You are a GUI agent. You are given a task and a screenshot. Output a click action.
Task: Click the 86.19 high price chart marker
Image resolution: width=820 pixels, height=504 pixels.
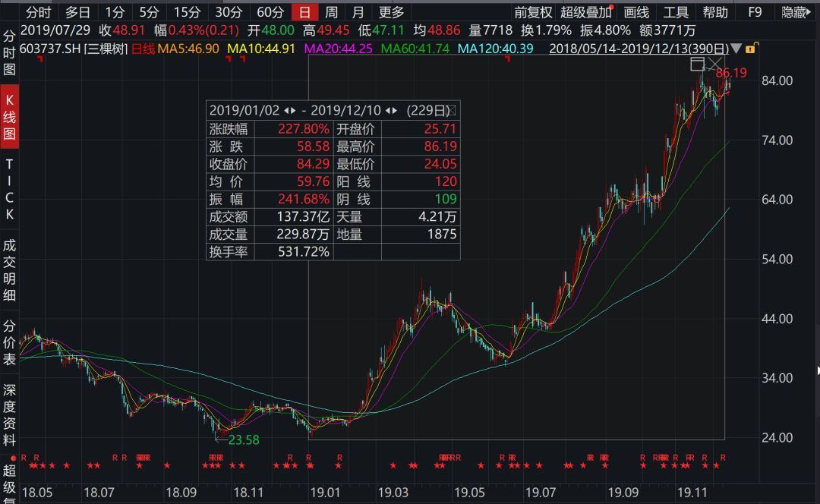731,73
